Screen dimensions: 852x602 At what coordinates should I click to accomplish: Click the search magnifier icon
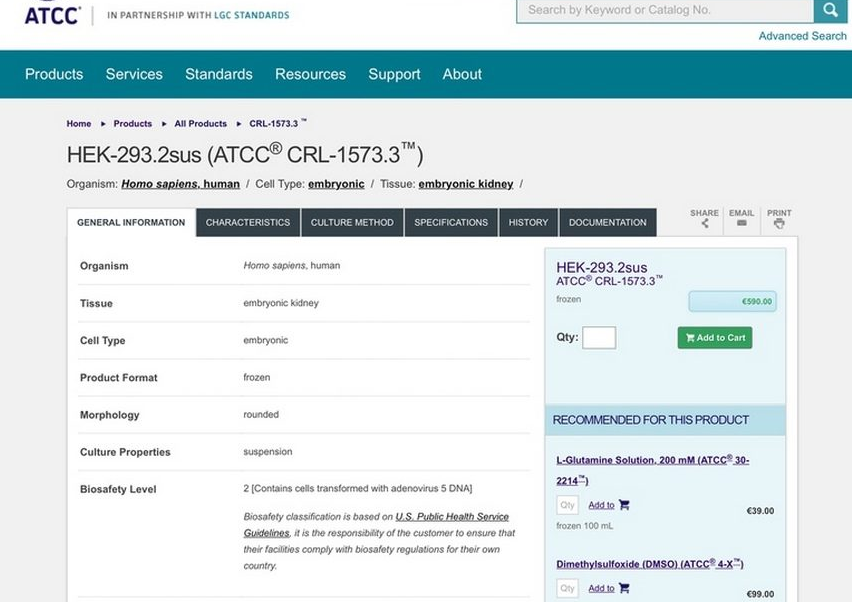click(x=830, y=10)
